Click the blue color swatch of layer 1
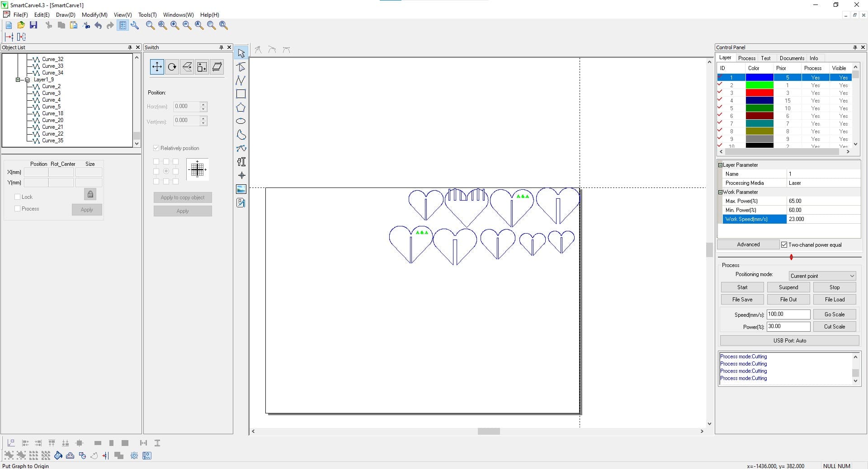Screen dimensions: 868x469 coord(760,77)
